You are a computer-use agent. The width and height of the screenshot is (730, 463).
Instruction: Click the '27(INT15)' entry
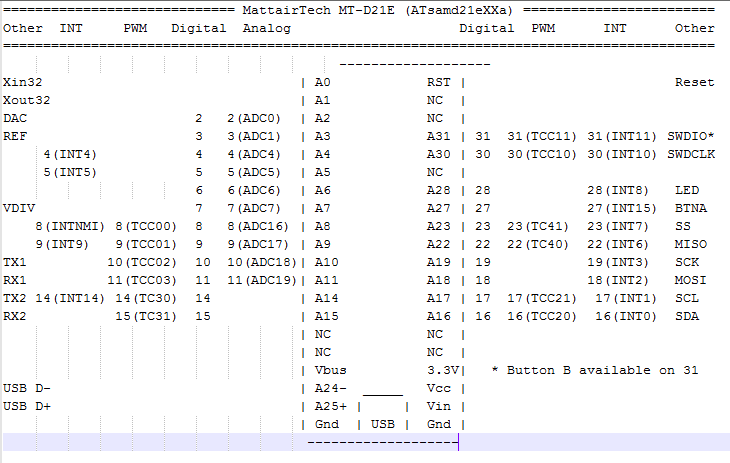pos(622,209)
